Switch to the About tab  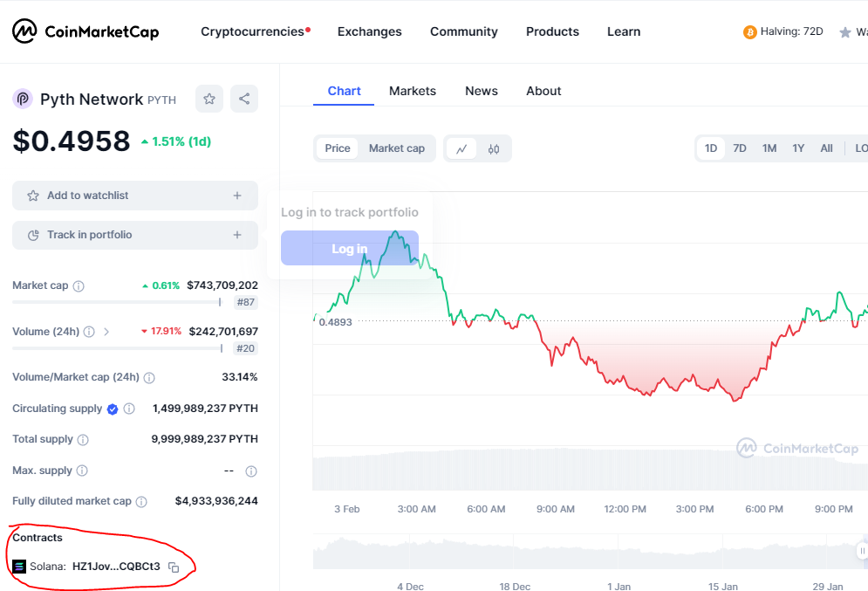[543, 92]
